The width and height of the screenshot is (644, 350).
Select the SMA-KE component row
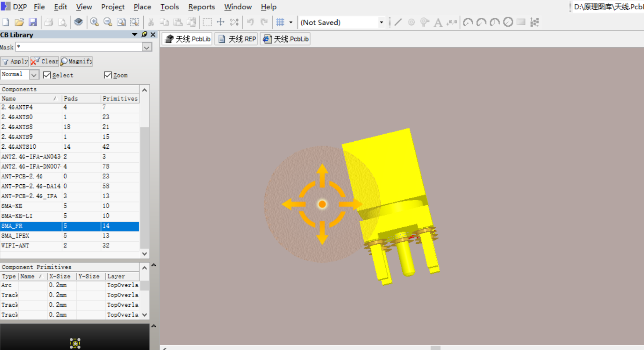pyautogui.click(x=70, y=206)
